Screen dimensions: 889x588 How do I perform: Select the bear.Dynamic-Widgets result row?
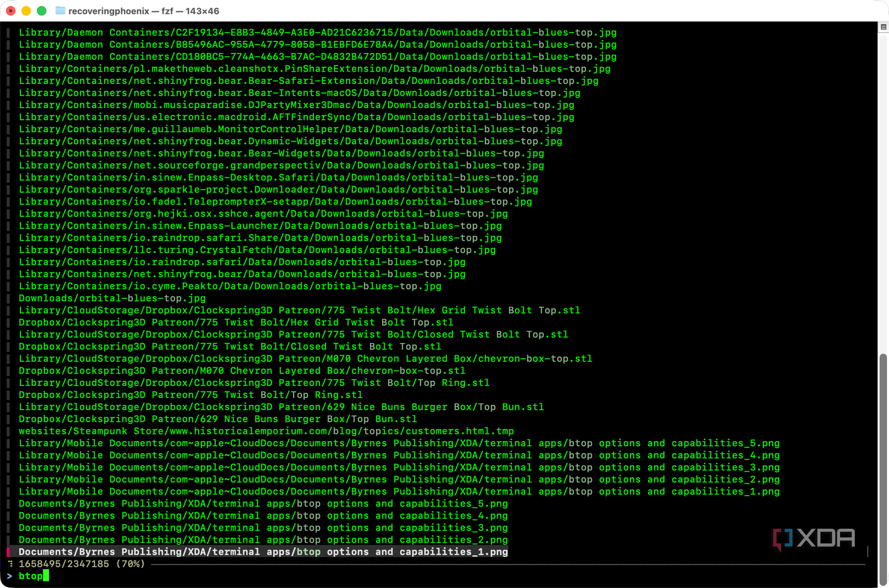coord(290,141)
